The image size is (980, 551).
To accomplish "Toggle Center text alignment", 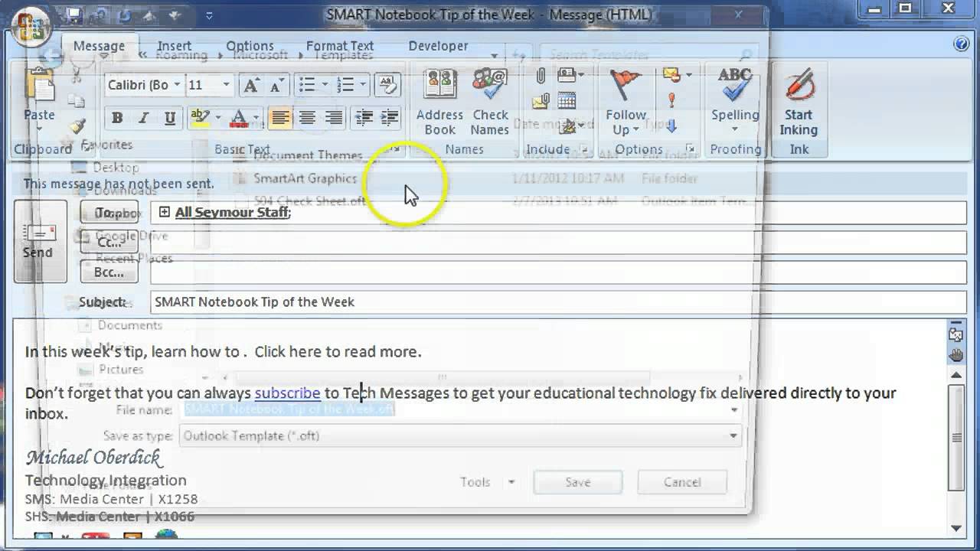I will point(307,118).
